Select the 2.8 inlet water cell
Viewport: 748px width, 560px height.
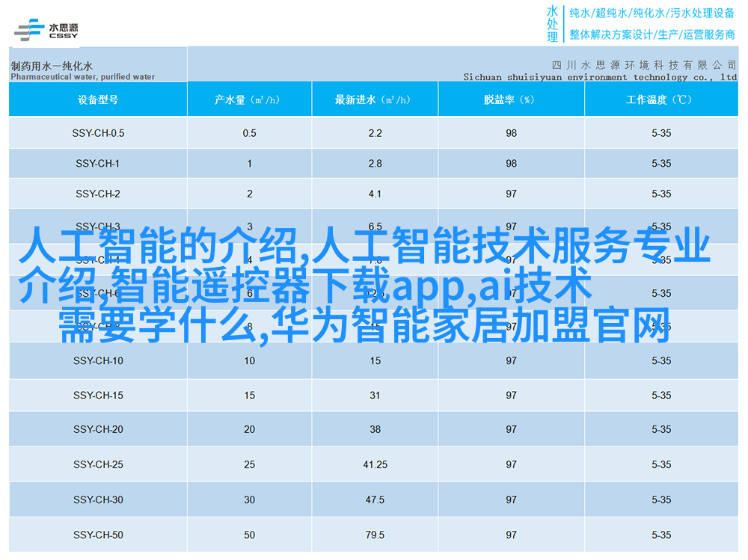click(375, 164)
